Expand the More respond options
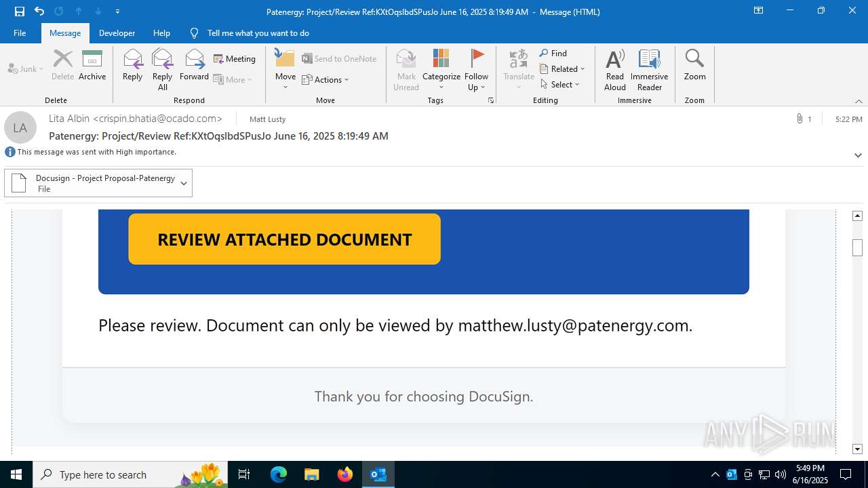The width and height of the screenshot is (868, 488). point(233,79)
